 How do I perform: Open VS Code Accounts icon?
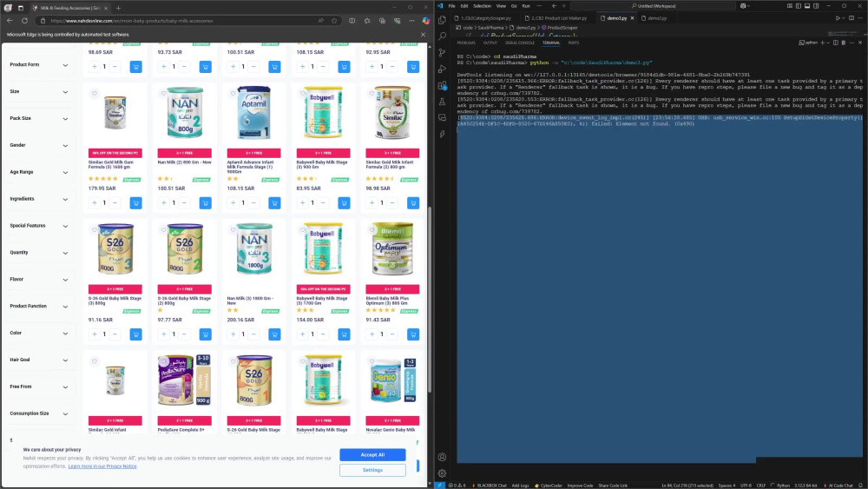pyautogui.click(x=442, y=458)
